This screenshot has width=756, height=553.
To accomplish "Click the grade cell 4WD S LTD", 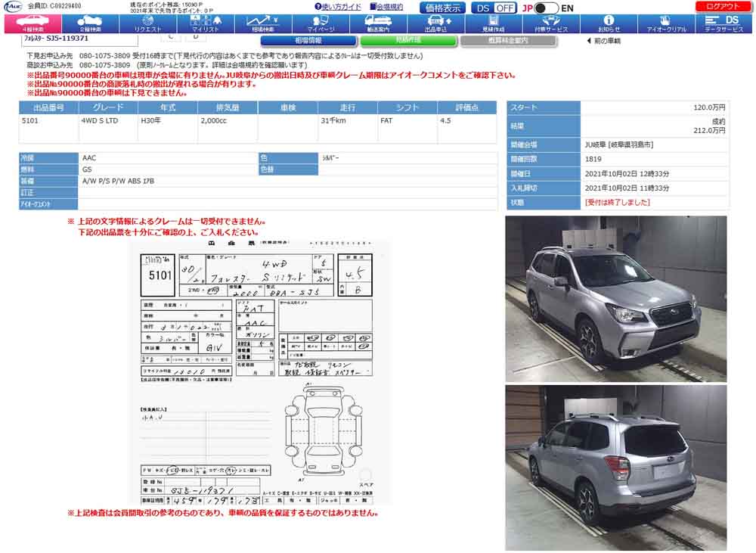I will point(108,128).
